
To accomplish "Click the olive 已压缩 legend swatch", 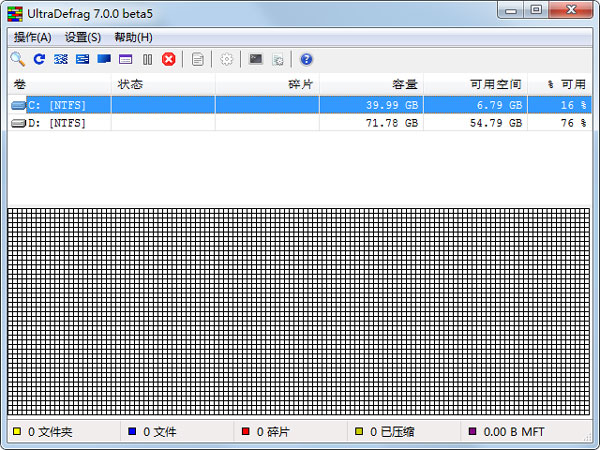I will click(359, 432).
